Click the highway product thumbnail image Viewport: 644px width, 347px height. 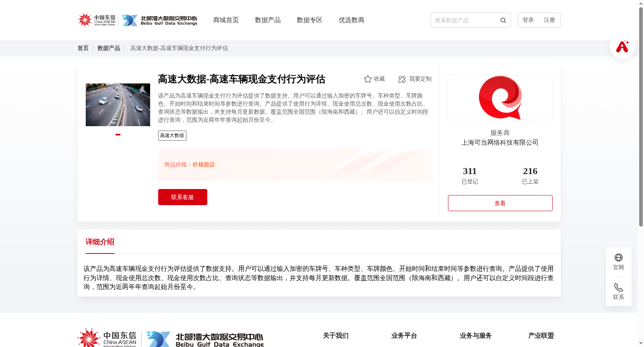tap(118, 105)
